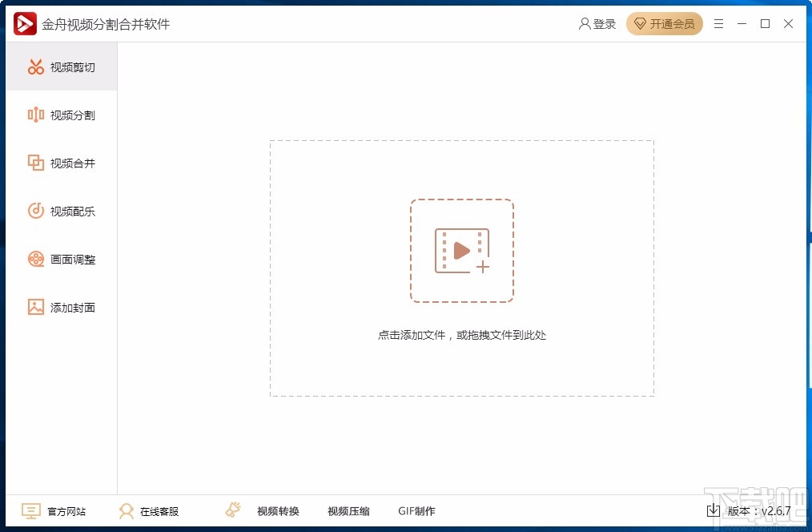Click the add video file icon

coord(462,251)
